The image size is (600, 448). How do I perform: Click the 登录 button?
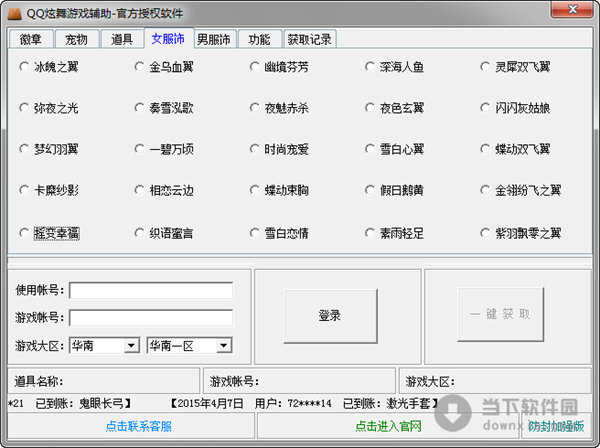(330, 316)
